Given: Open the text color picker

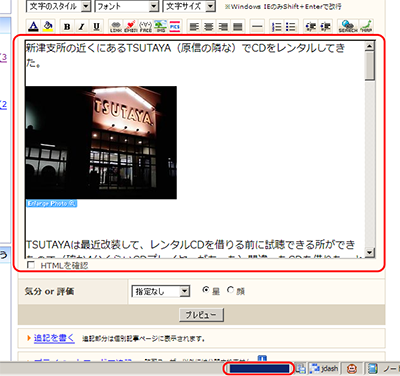Looking at the screenshot, I should coord(33,26).
